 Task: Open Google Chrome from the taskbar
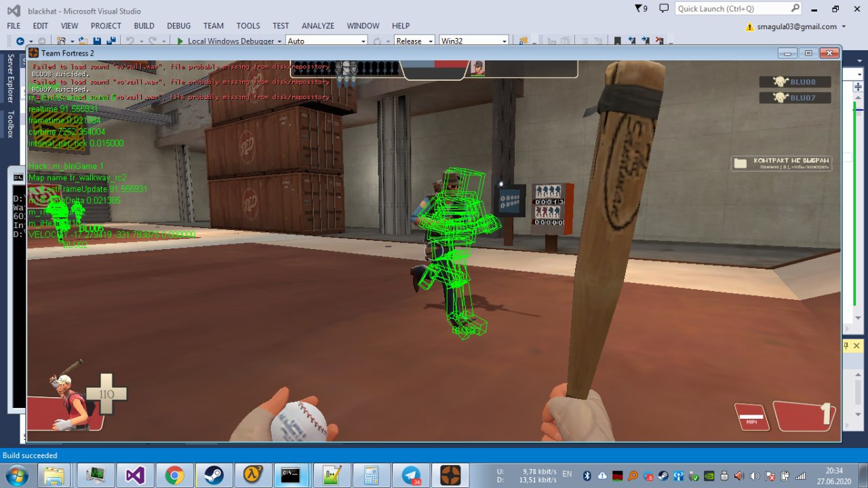point(174,475)
